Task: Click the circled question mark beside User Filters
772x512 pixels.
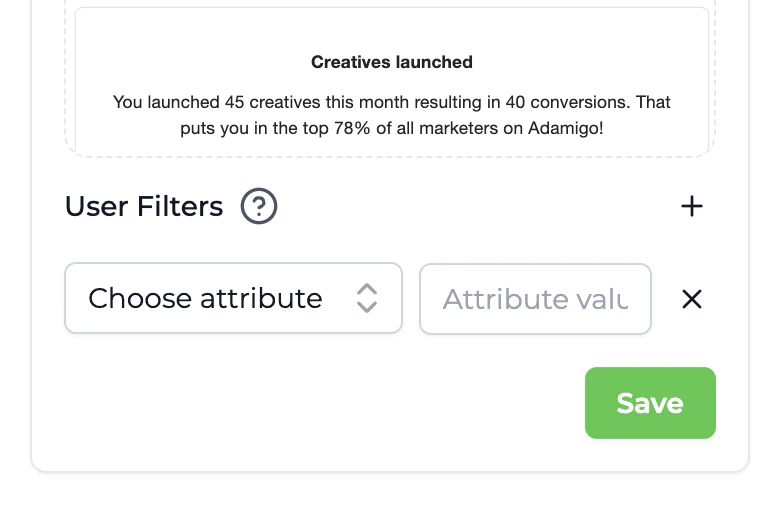Action: click(x=259, y=207)
